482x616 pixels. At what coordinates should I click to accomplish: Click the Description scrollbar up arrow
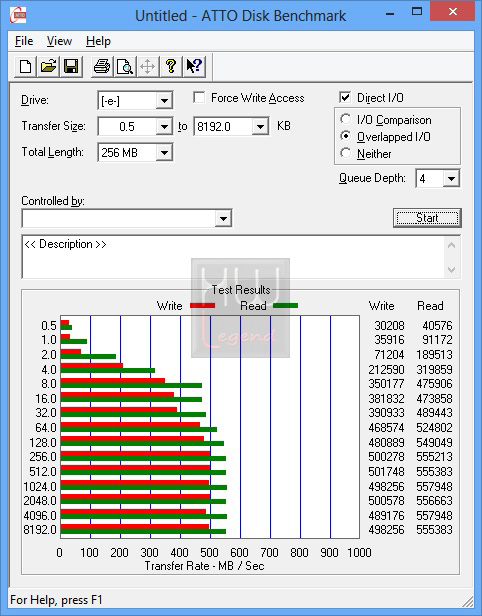452,245
